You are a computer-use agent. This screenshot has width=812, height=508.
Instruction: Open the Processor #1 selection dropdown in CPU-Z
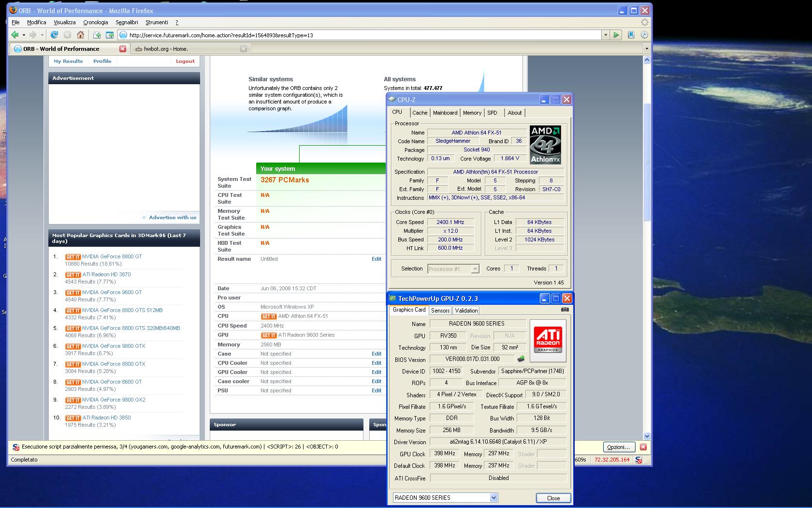pyautogui.click(x=475, y=269)
